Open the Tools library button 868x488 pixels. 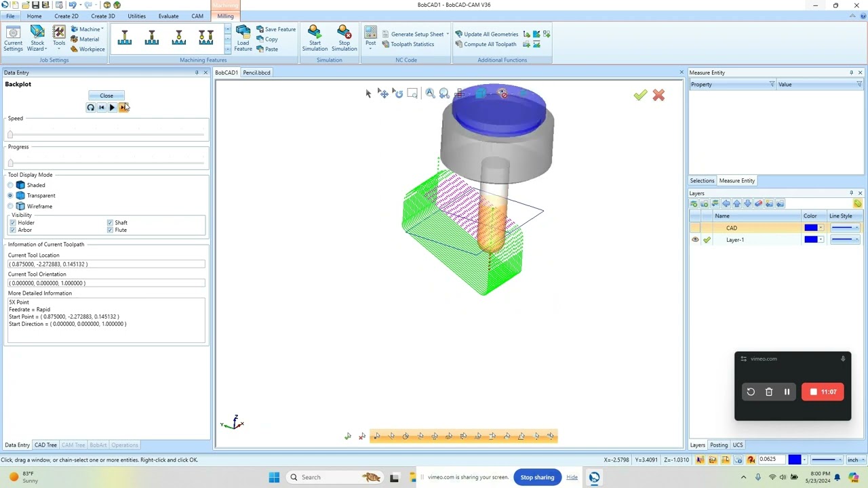(x=59, y=39)
